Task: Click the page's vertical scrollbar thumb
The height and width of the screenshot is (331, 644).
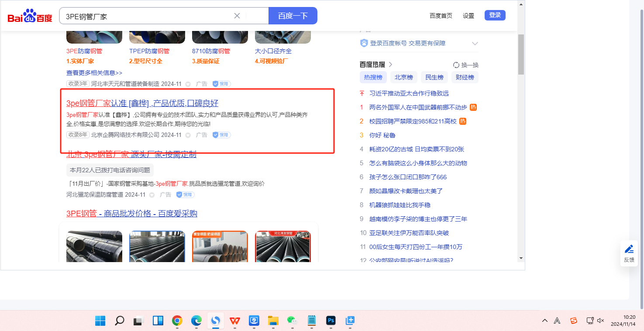Action: click(x=521, y=55)
